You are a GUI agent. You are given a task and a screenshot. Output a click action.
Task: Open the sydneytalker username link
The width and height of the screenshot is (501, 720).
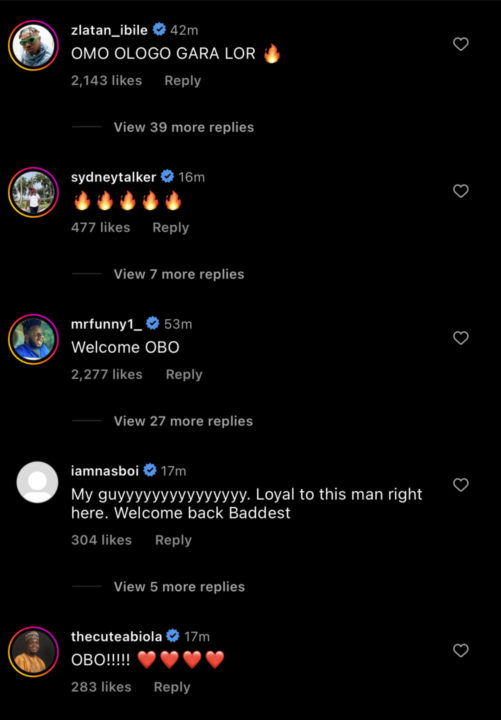(113, 177)
